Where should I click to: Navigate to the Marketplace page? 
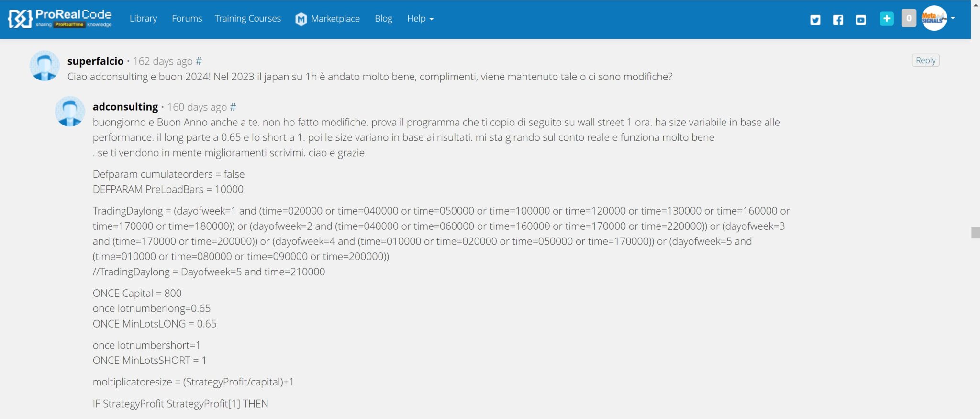(335, 19)
